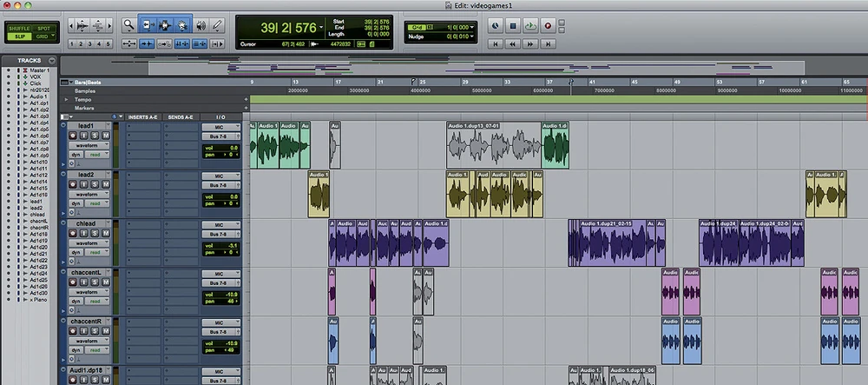Solo the lead1 track
Screen dimensions: 868x385
(x=95, y=136)
